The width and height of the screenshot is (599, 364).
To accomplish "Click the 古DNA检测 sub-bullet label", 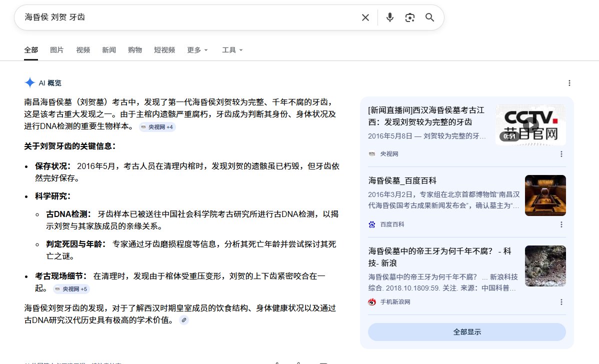I will pos(69,214).
